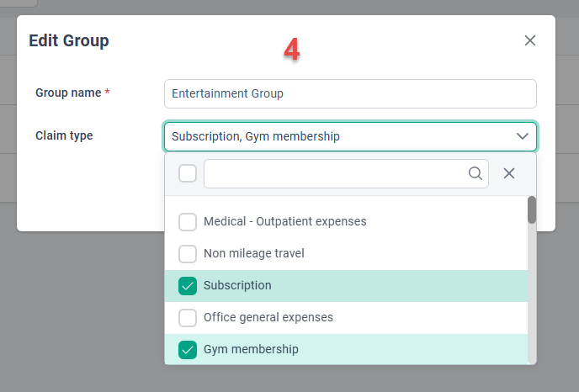Clear the claim type search box
Screen dimensions: 579x392
point(509,173)
